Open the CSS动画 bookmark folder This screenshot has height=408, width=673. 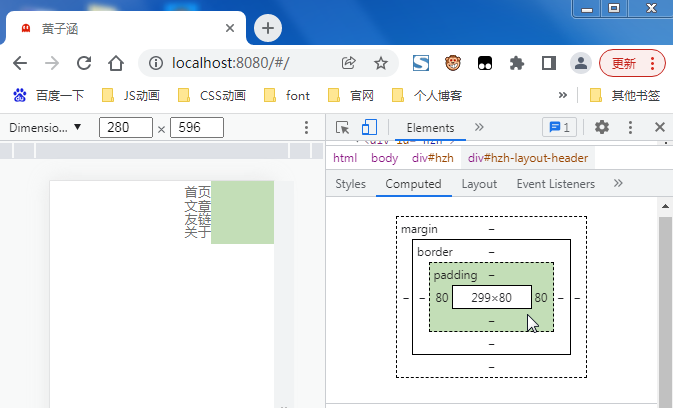(x=212, y=95)
